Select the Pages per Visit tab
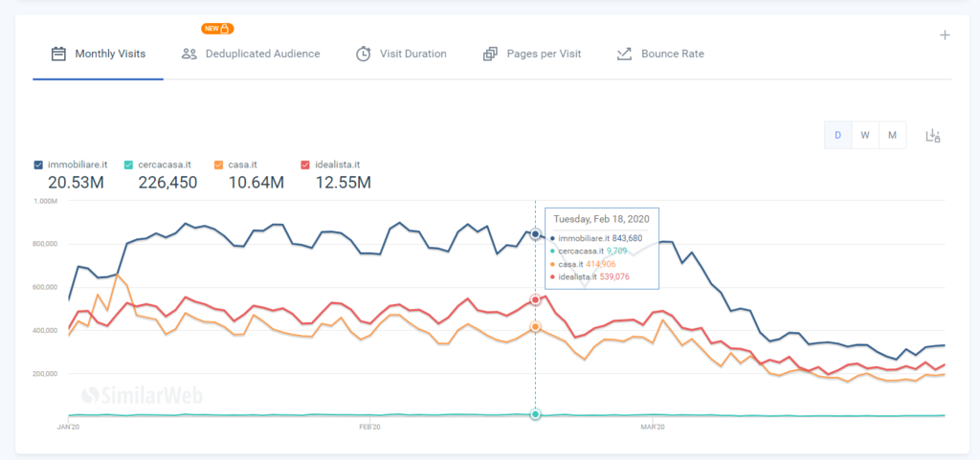The width and height of the screenshot is (980, 460). (x=532, y=54)
